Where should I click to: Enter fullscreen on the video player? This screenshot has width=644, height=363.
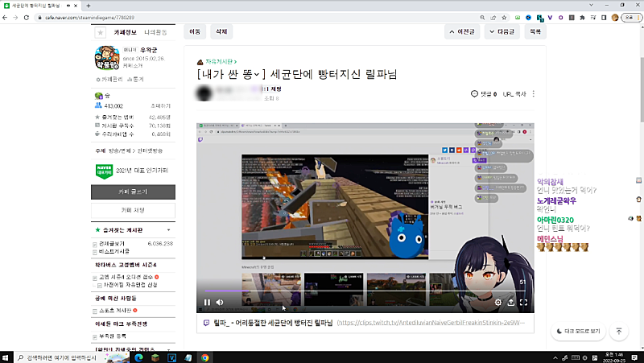(x=523, y=303)
